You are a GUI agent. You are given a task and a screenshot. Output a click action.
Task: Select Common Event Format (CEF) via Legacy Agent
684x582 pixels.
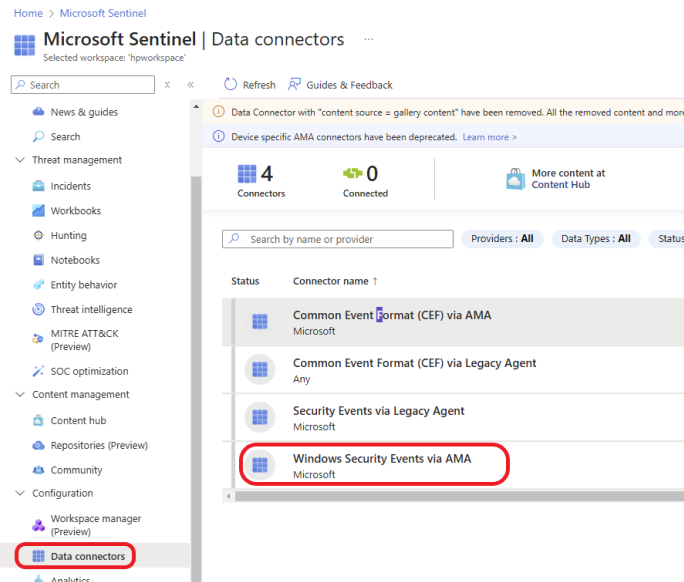453,370
